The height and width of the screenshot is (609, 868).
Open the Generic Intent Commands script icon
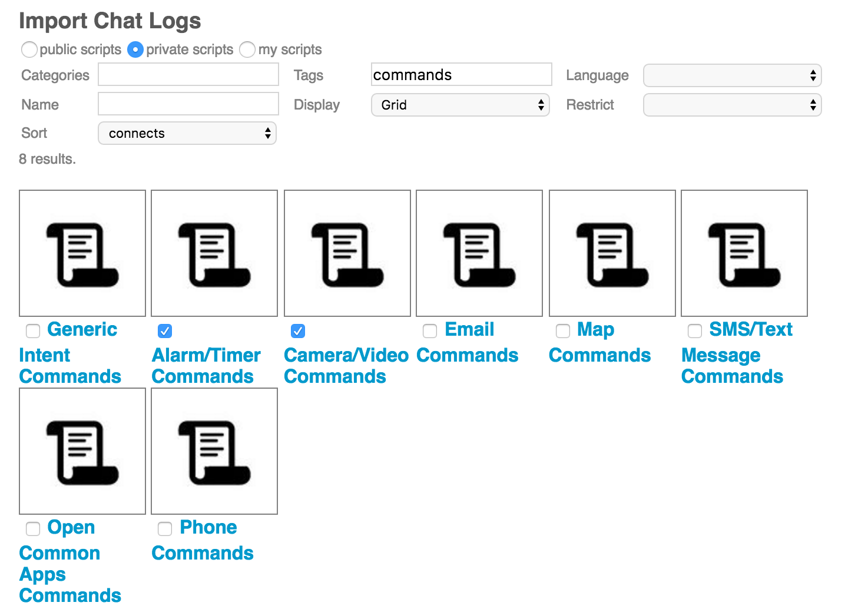82,253
